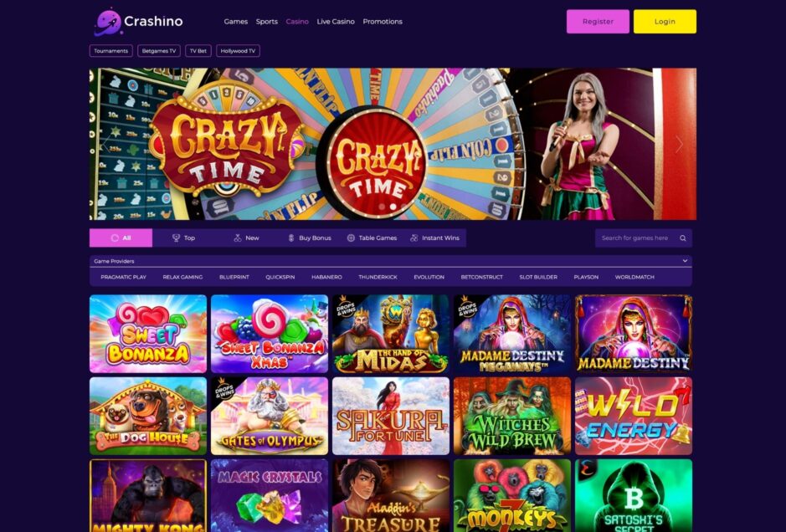Open the Table Games category
Image resolution: width=786 pixels, height=532 pixels.
(x=372, y=238)
